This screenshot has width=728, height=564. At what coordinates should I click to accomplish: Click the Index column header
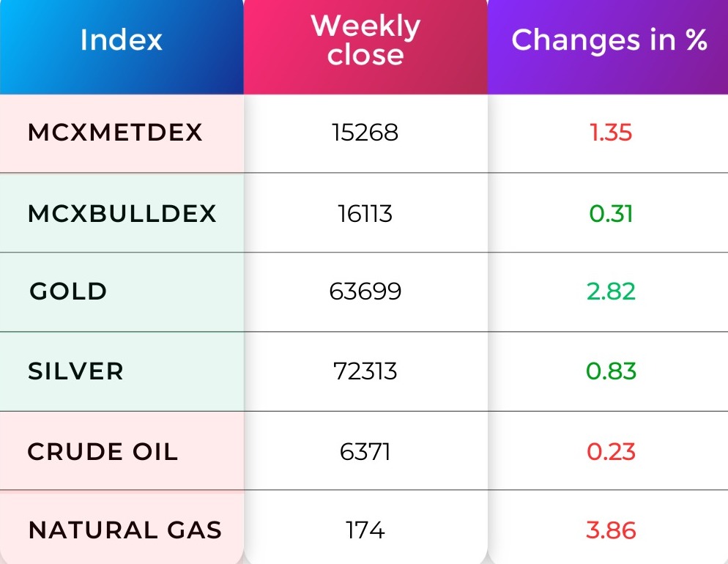tap(121, 40)
